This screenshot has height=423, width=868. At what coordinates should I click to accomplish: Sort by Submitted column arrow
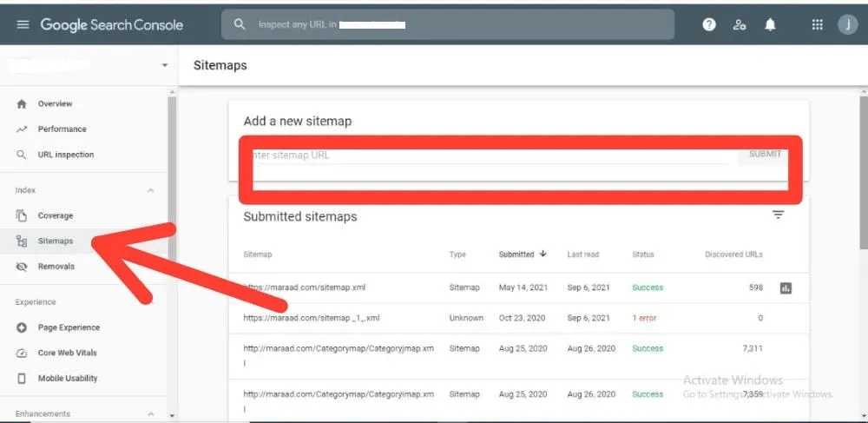542,254
